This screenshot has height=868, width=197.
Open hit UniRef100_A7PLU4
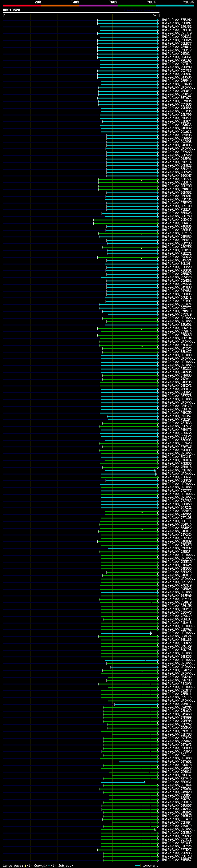(176, 30)
